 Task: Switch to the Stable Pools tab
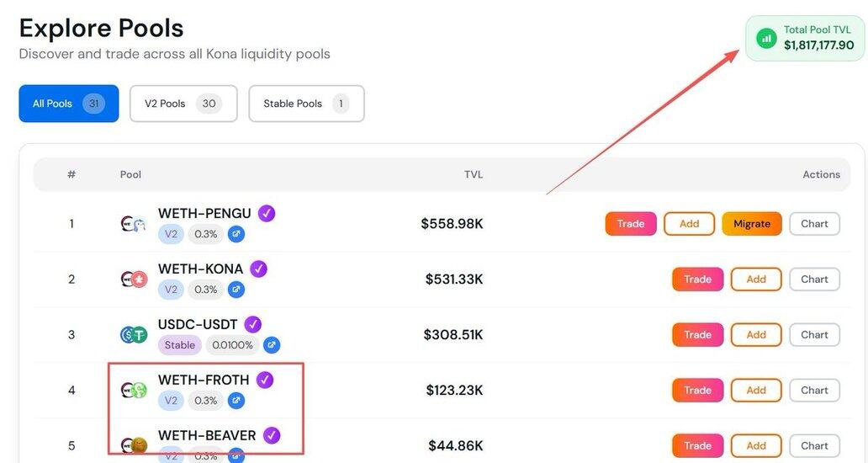(306, 104)
